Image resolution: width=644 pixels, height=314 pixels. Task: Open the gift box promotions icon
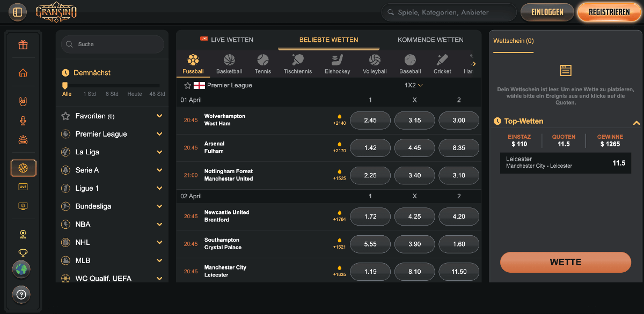click(23, 45)
